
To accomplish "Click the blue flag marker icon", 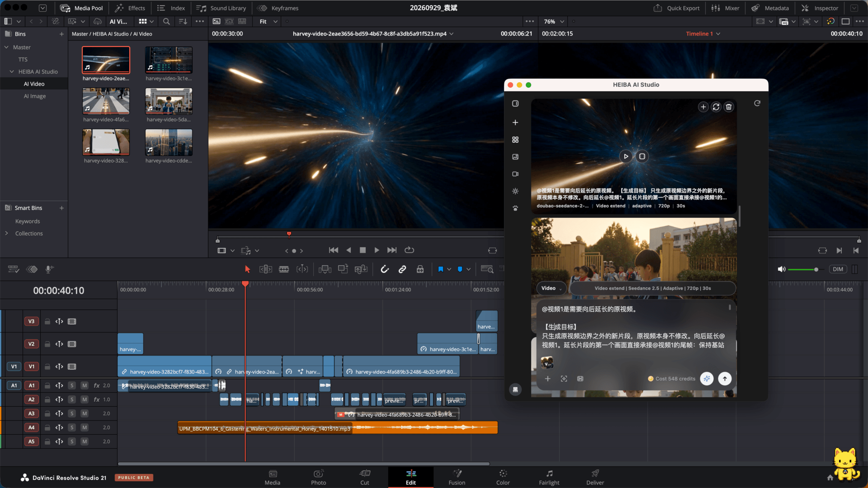I will pyautogui.click(x=440, y=269).
